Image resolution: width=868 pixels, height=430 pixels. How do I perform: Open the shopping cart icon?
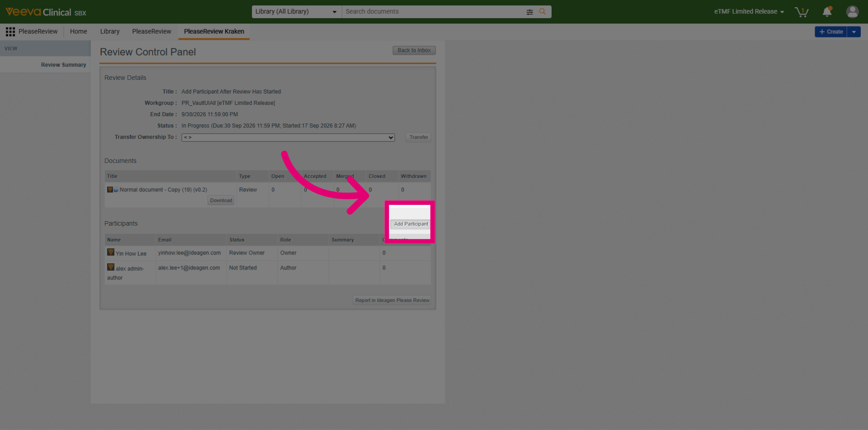point(802,12)
